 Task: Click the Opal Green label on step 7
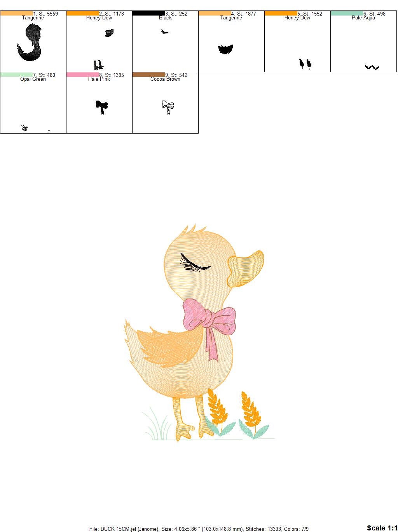32,79
